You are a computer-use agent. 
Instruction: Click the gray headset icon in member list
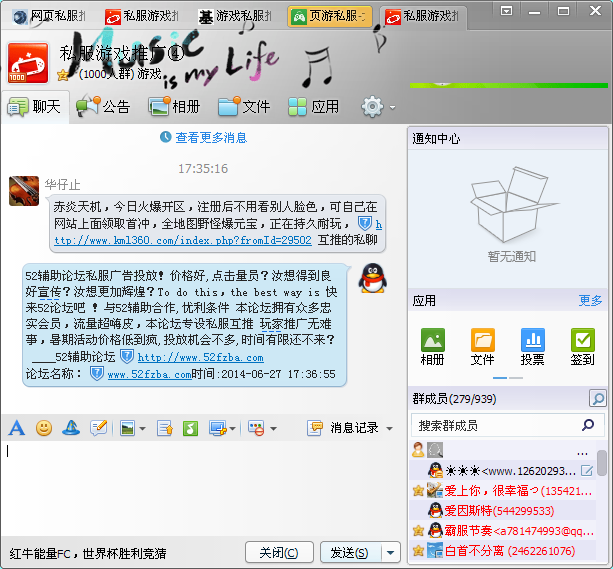click(x=435, y=450)
